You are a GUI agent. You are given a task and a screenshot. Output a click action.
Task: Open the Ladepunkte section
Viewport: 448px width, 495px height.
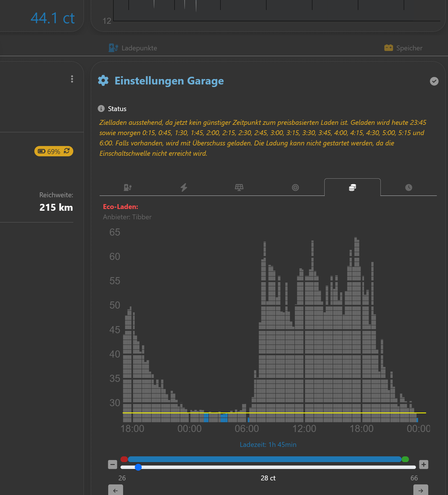(133, 48)
